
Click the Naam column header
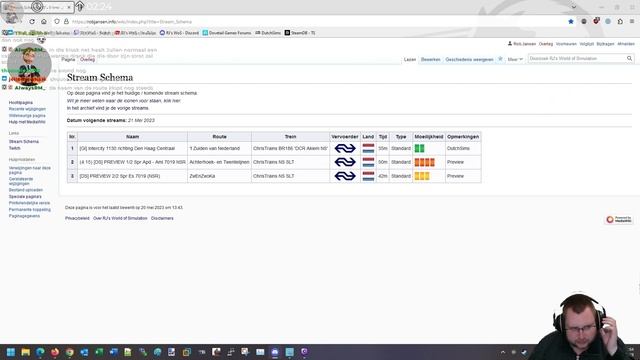pyautogui.click(x=132, y=137)
